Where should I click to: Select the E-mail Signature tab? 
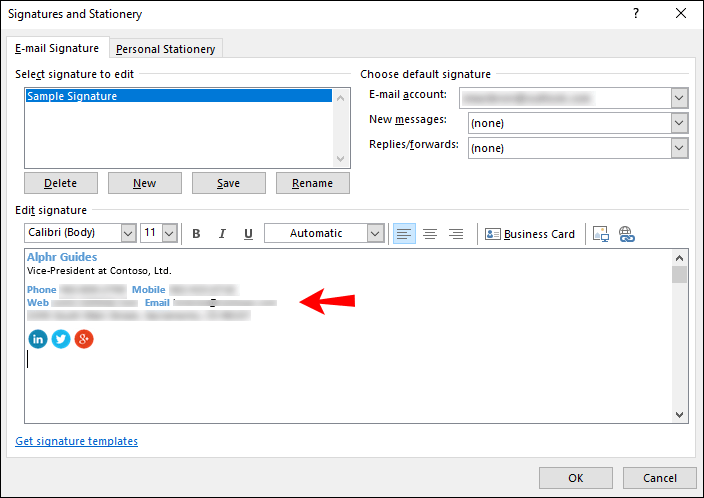57,48
